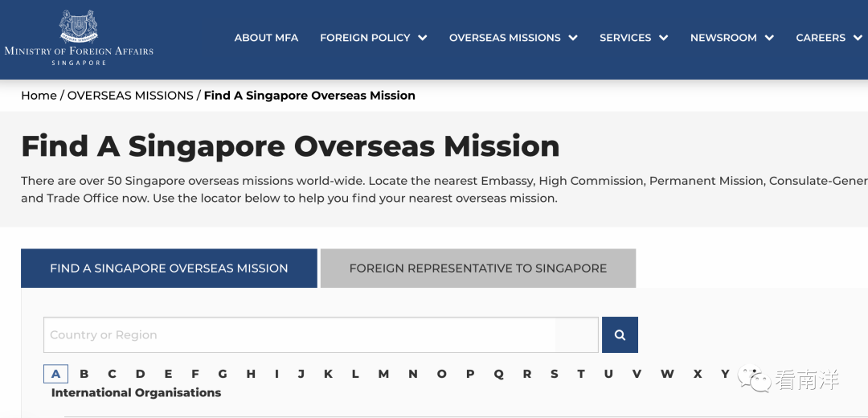Filter missions by letter Q
This screenshot has width=868, height=418.
[499, 375]
